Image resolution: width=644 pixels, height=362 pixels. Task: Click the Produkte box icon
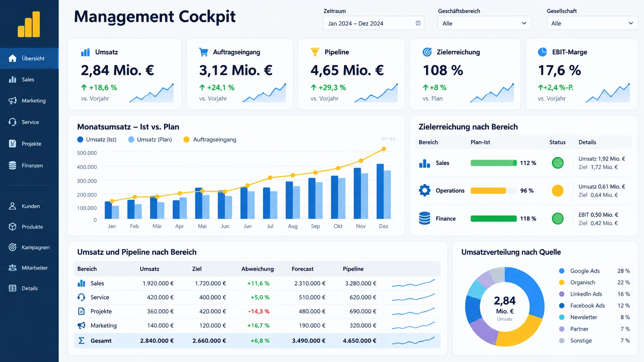point(13,227)
